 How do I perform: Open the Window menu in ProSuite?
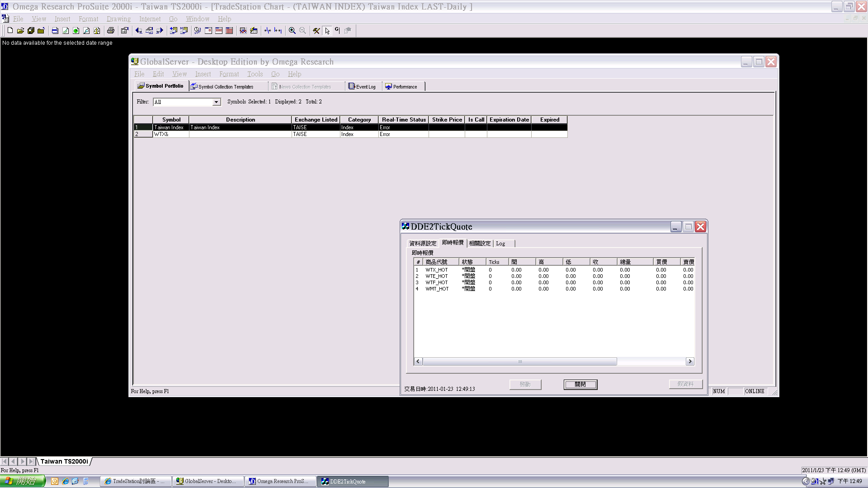click(x=198, y=19)
